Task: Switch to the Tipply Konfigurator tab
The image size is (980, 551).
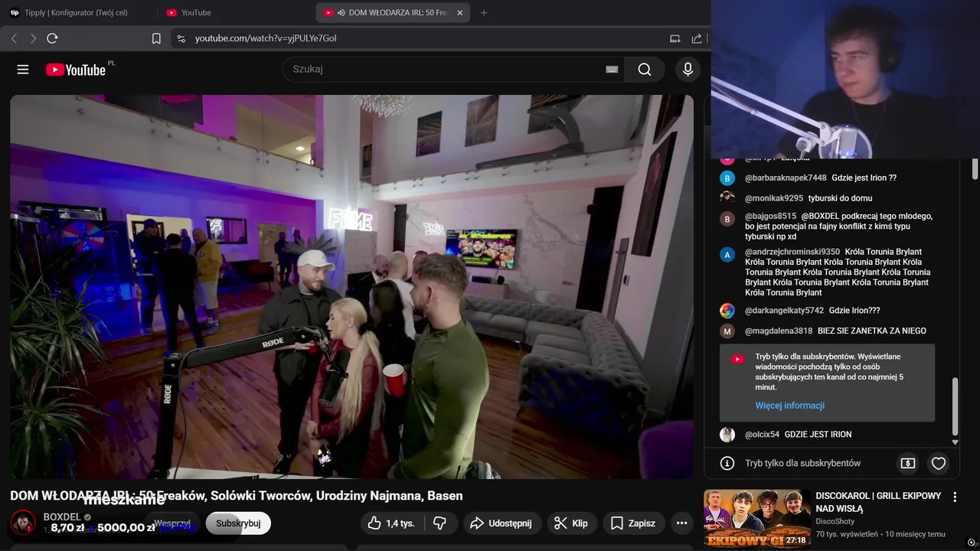Action: coord(77,12)
